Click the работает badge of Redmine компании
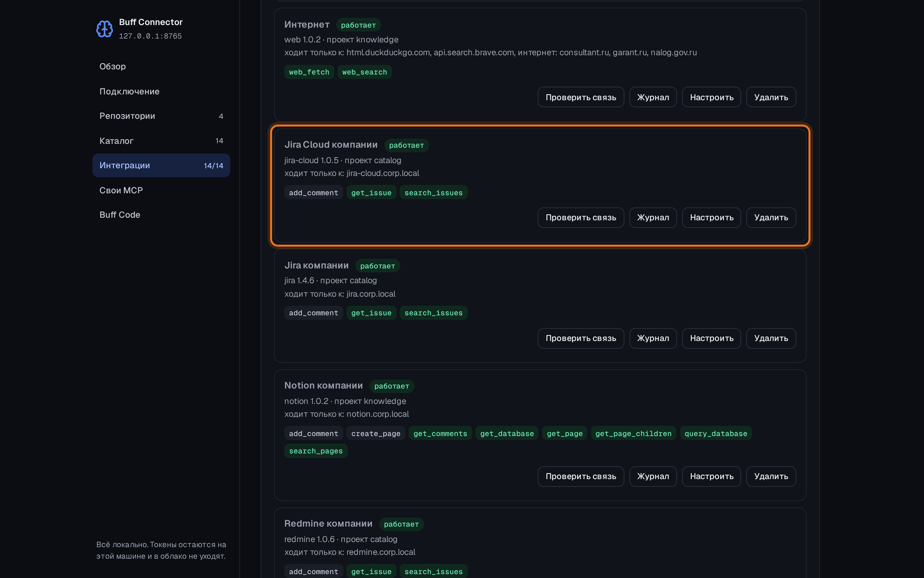Image resolution: width=924 pixels, height=578 pixels. [401, 524]
